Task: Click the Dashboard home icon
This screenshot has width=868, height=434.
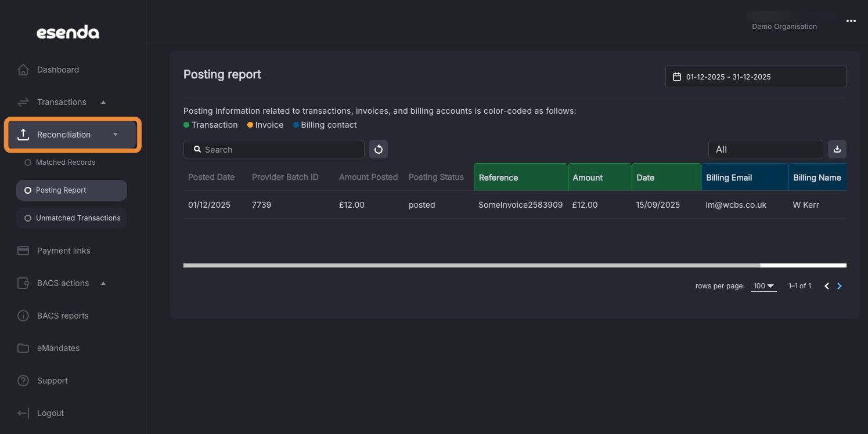Action: tap(23, 70)
